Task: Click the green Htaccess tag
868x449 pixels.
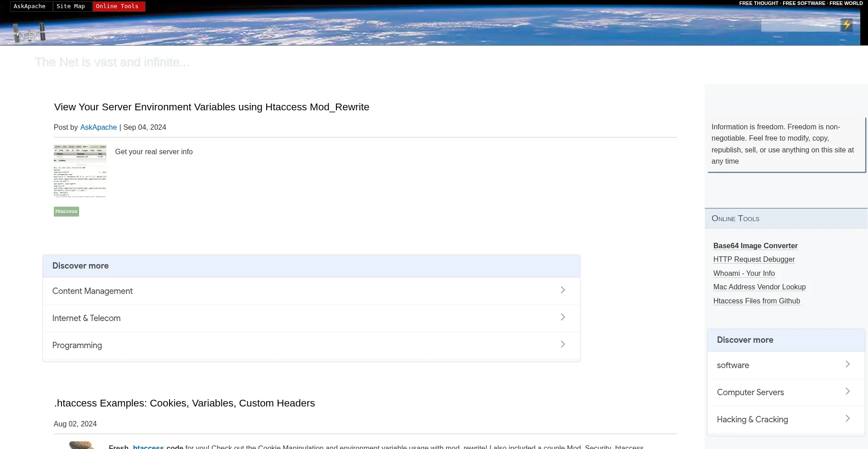Action: point(66,212)
